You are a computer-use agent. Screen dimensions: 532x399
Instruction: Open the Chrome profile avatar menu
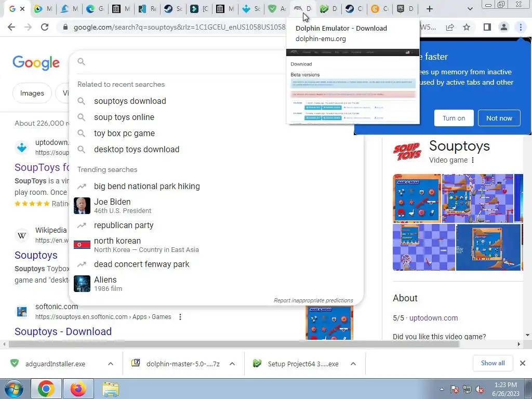pos(504,27)
